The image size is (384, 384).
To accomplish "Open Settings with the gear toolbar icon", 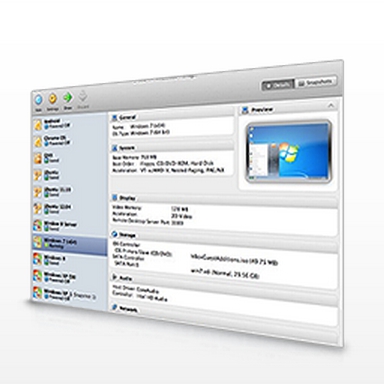I will pyautogui.click(x=52, y=98).
